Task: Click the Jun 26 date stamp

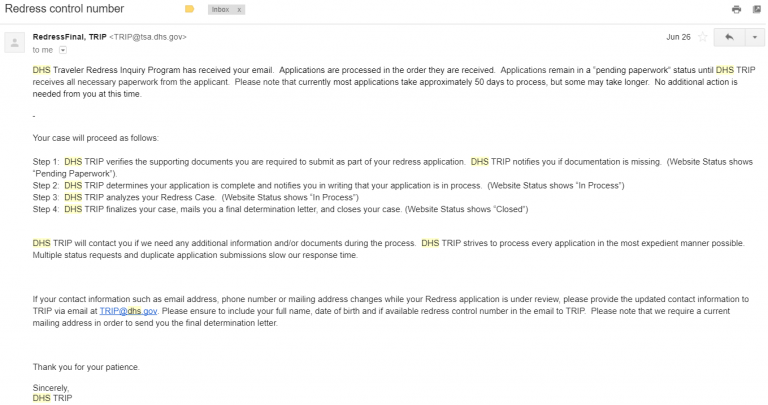Action: tap(678, 37)
